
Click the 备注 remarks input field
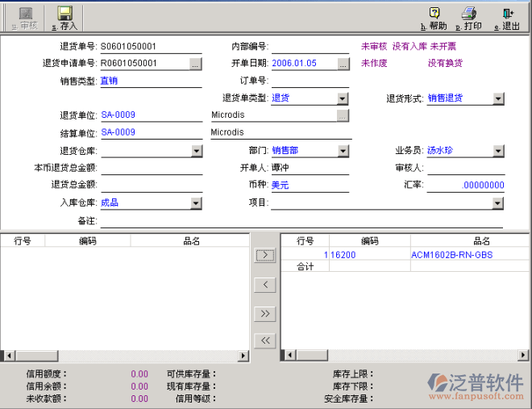click(301, 221)
